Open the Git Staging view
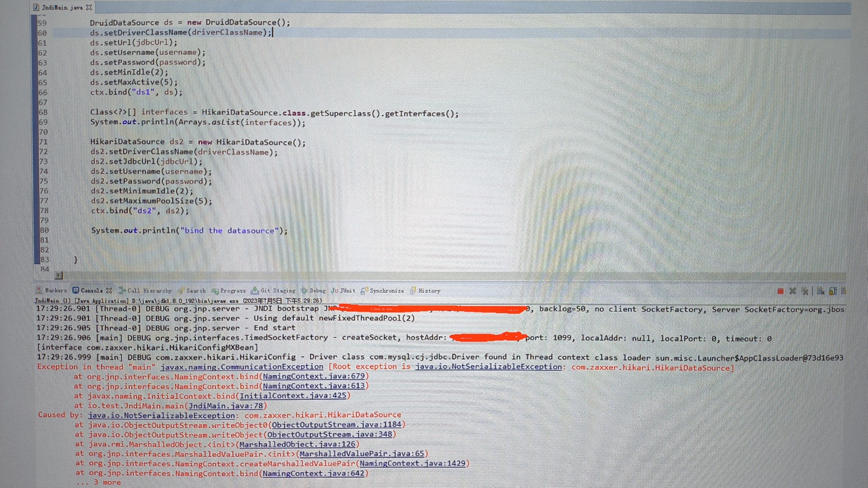Viewport: 868px width, 488px height. 277,291
